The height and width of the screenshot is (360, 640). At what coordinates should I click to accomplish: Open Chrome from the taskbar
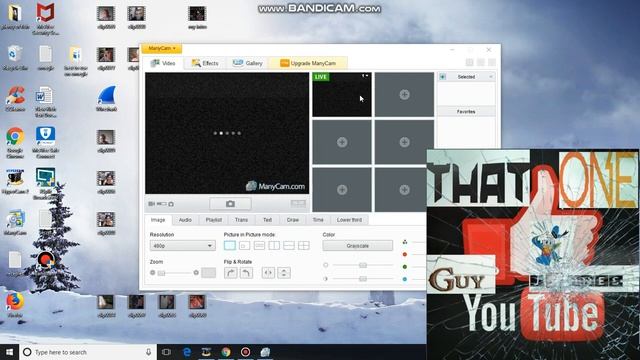226,352
